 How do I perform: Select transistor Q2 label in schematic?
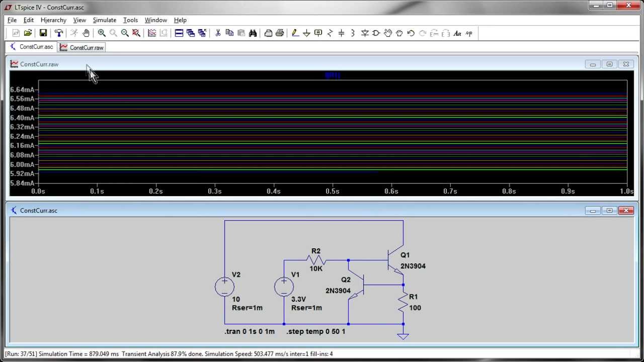346,280
